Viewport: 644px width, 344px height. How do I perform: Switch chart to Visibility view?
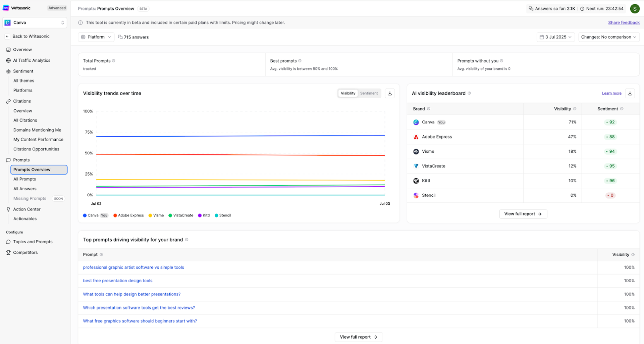click(x=348, y=93)
